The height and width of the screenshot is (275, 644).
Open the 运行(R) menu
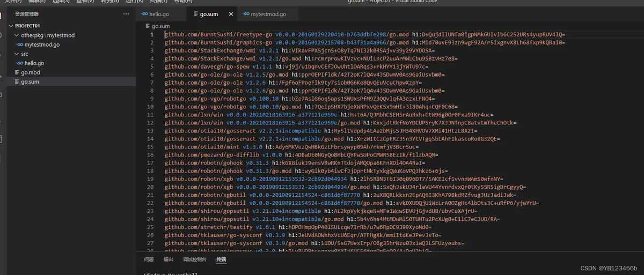click(x=134, y=2)
